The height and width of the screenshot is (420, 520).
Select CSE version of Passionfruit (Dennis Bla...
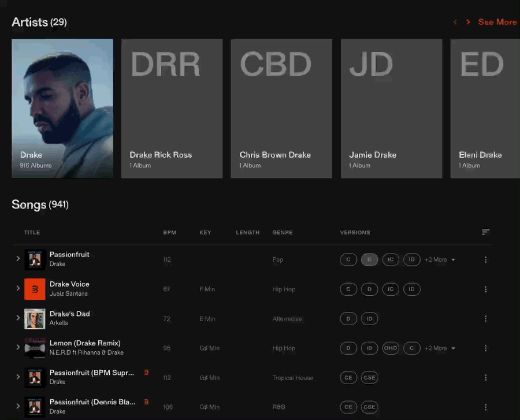pyautogui.click(x=369, y=407)
